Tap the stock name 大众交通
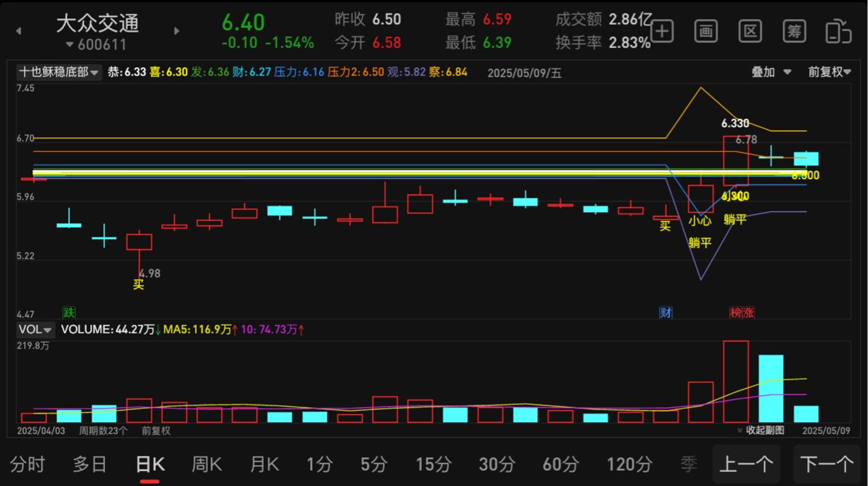 point(97,23)
